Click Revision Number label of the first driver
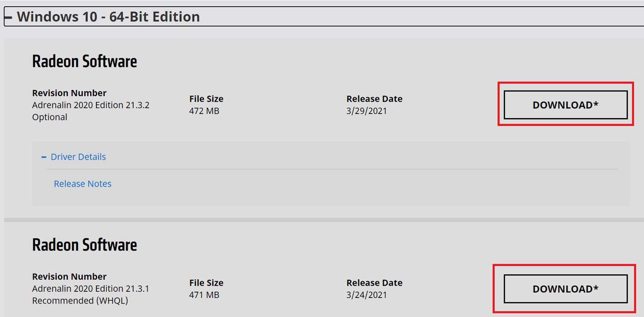This screenshot has width=644, height=317. (69, 93)
